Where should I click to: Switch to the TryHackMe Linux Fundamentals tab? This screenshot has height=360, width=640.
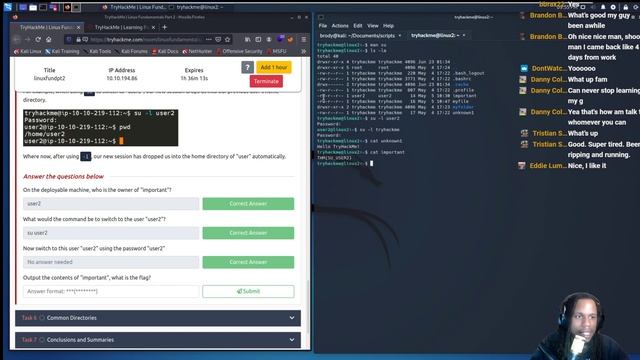point(47,27)
